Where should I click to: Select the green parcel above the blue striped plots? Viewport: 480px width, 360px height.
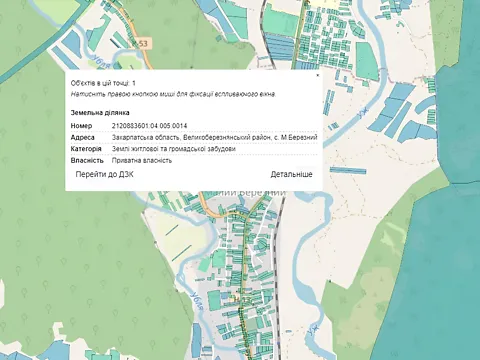[x=281, y=19]
